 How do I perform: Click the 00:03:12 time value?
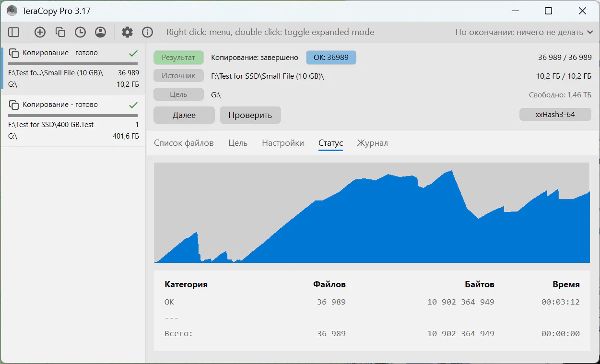coord(560,302)
